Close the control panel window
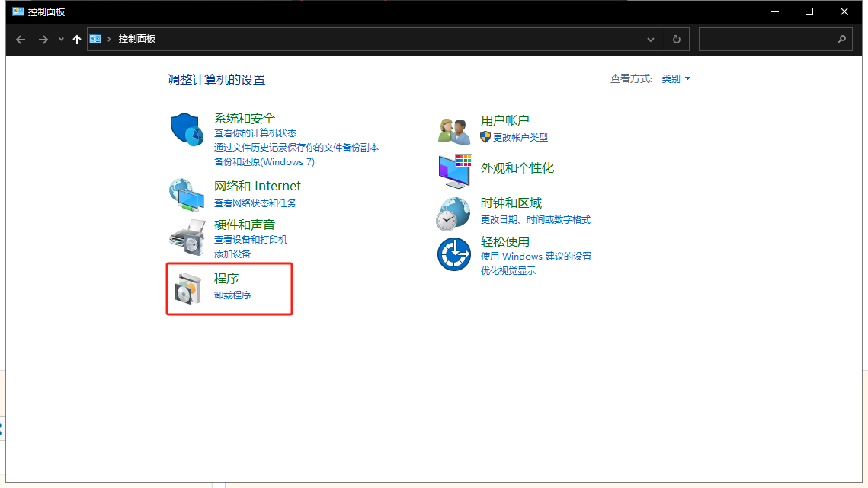868x488 pixels. (x=844, y=11)
